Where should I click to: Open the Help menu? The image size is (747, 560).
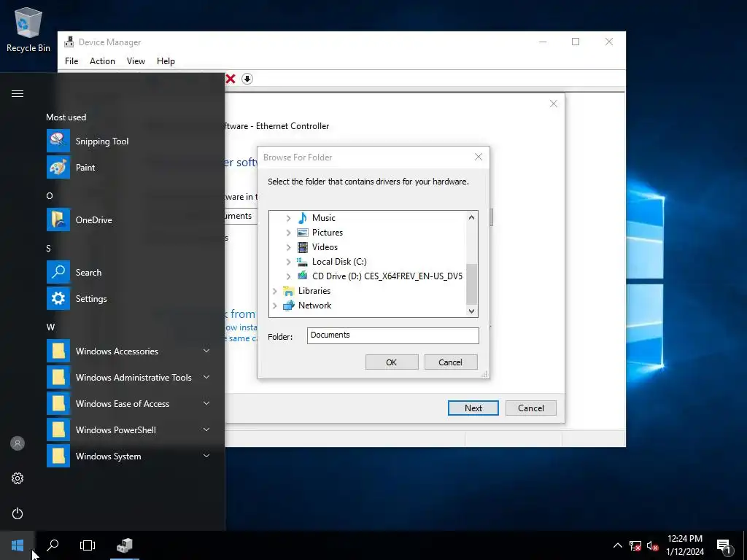(x=166, y=61)
